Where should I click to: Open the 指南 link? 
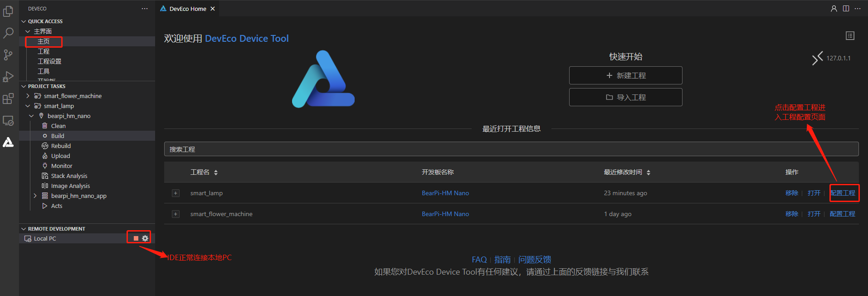pos(502,260)
